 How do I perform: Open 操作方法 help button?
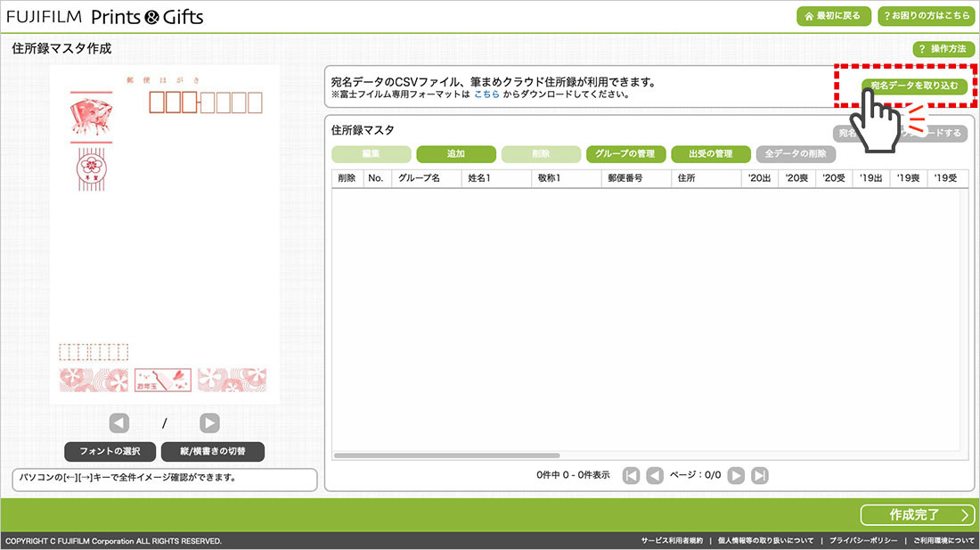(943, 49)
